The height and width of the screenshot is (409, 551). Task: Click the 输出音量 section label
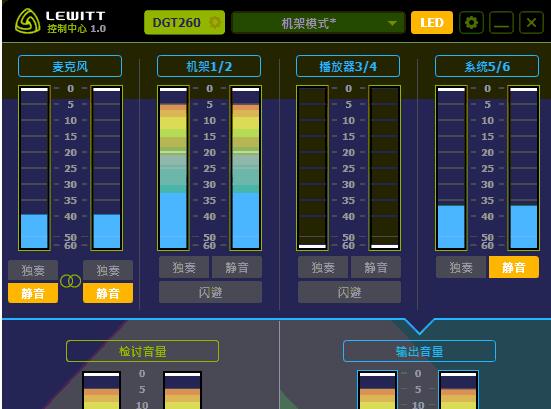point(419,351)
